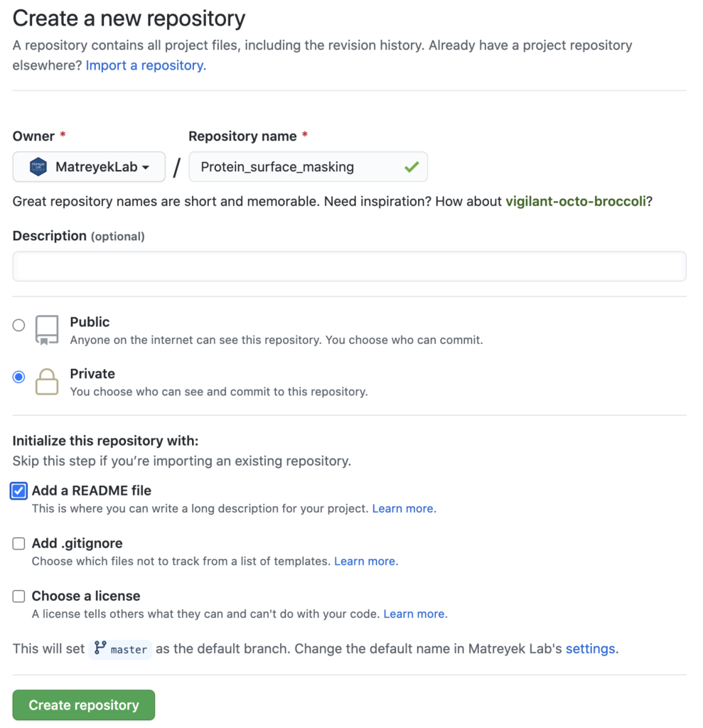Uncheck the Add a README file checkbox
This screenshot has height=728, width=703.
pos(18,491)
